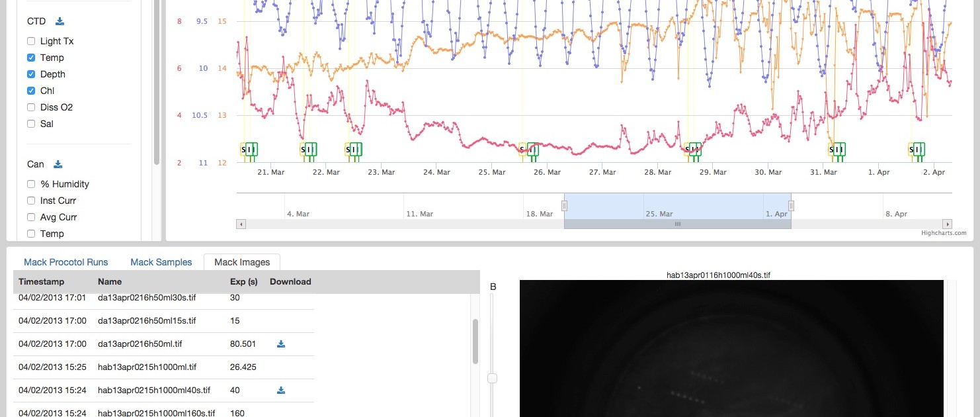Enable the Diss O2 checkbox
Viewport: 980px width, 417px height.
pos(31,107)
